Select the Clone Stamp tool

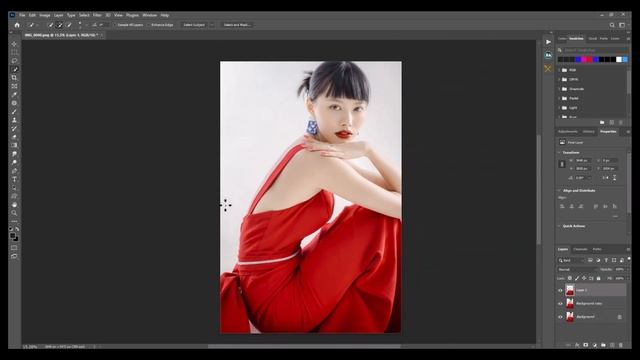click(x=14, y=120)
